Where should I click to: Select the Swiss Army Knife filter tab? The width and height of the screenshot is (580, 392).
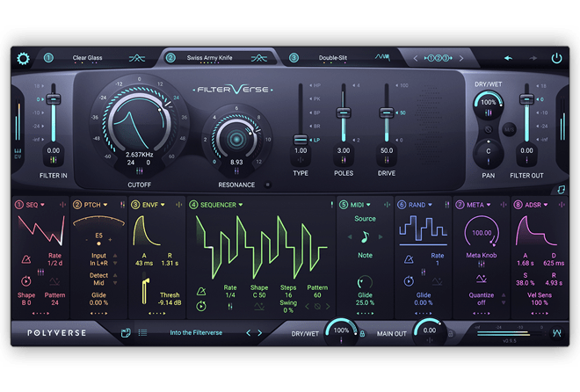point(213,58)
